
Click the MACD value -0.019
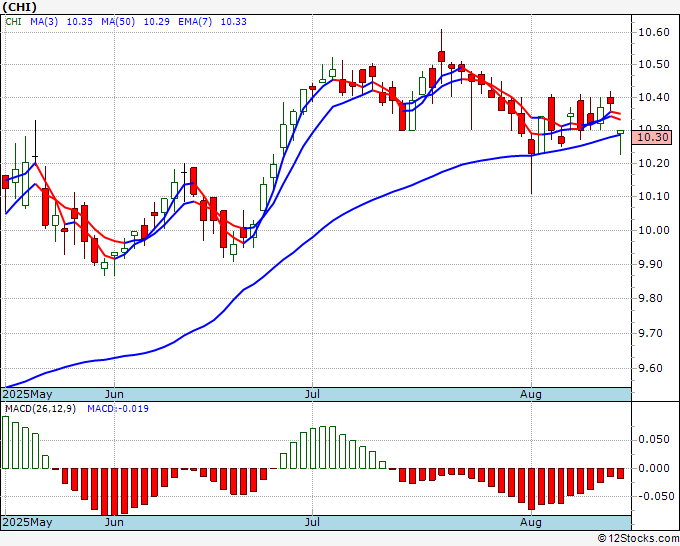point(118,409)
